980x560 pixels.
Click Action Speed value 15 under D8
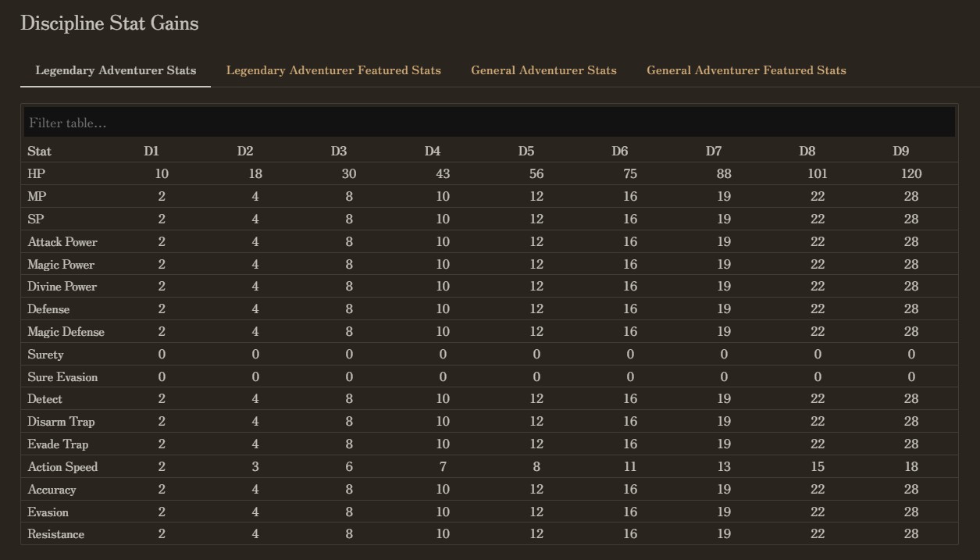point(818,466)
